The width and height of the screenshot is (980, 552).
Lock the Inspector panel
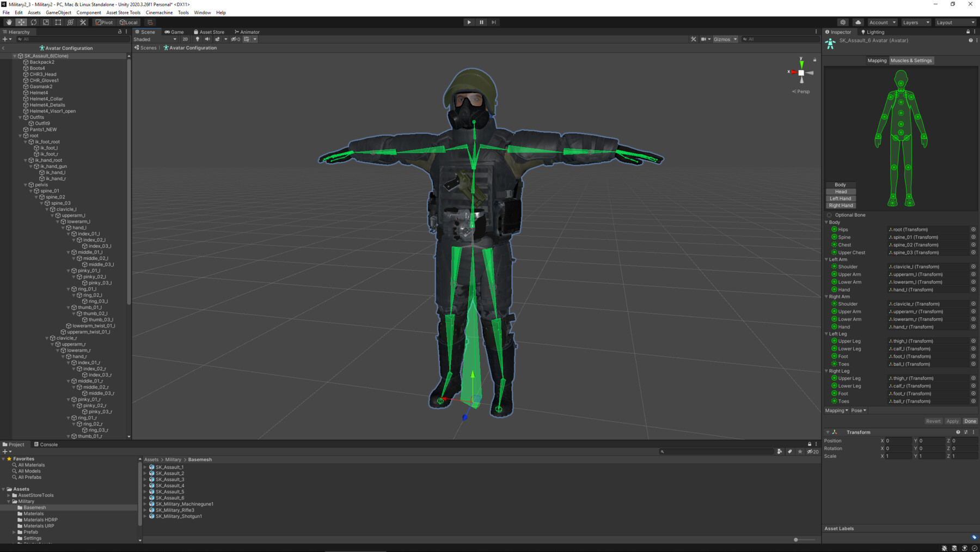click(x=967, y=32)
